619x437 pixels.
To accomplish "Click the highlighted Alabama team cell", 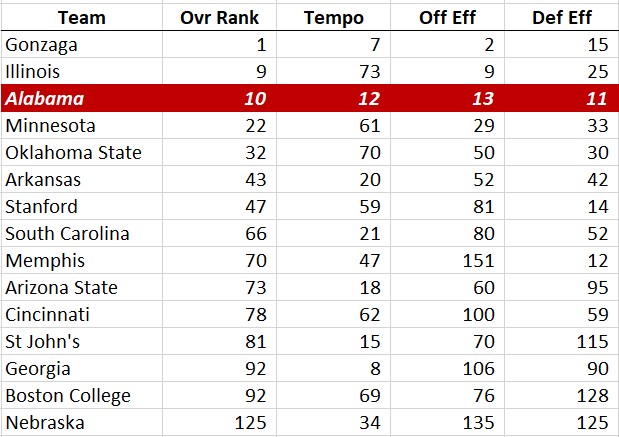I will [82, 98].
